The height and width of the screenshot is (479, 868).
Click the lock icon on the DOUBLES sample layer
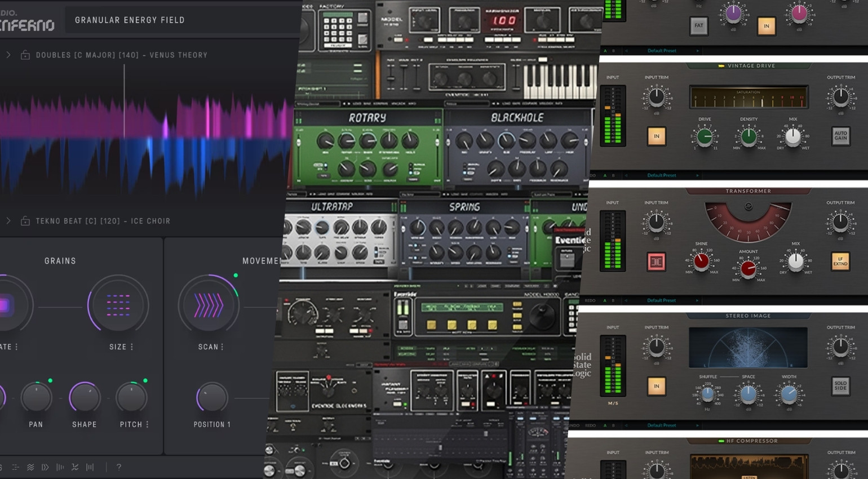coord(25,55)
